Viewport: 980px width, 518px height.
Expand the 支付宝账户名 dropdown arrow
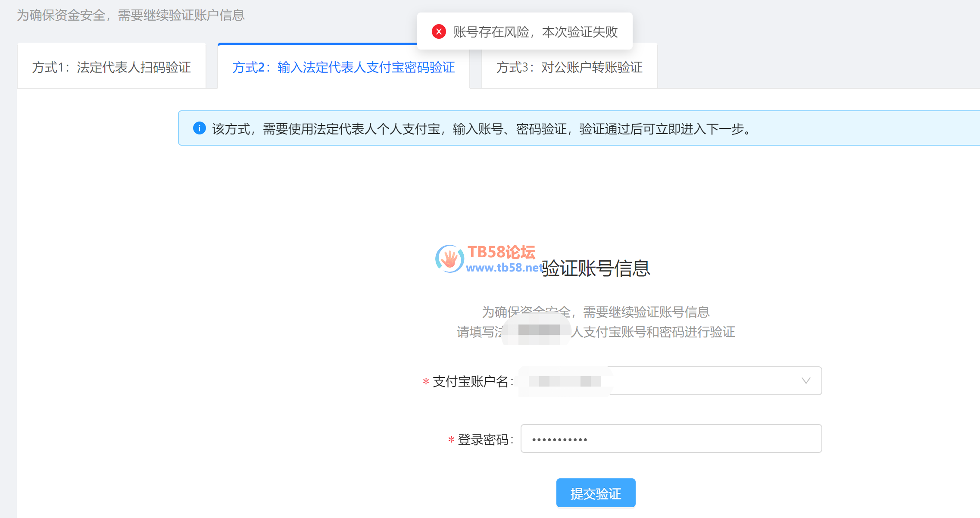pos(805,381)
